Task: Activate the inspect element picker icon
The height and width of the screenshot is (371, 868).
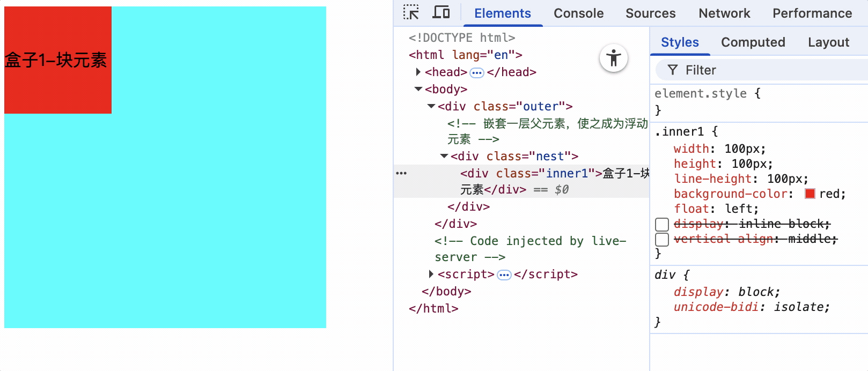Action: 411,12
